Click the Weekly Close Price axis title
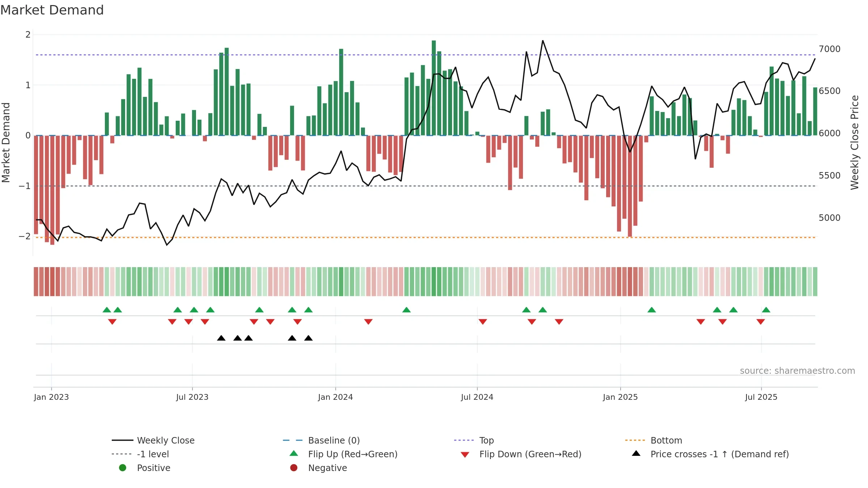This screenshot has width=868, height=488. pyautogui.click(x=855, y=142)
